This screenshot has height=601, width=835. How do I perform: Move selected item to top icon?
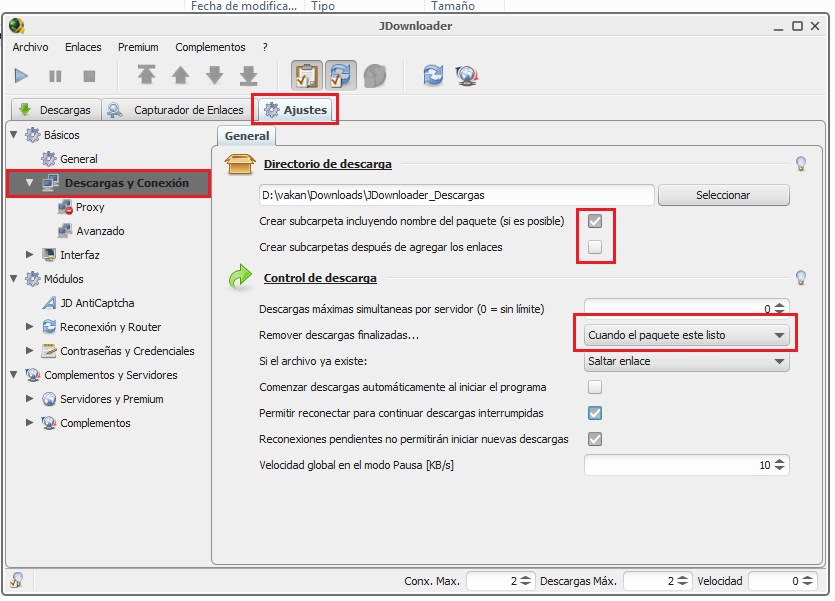point(146,75)
